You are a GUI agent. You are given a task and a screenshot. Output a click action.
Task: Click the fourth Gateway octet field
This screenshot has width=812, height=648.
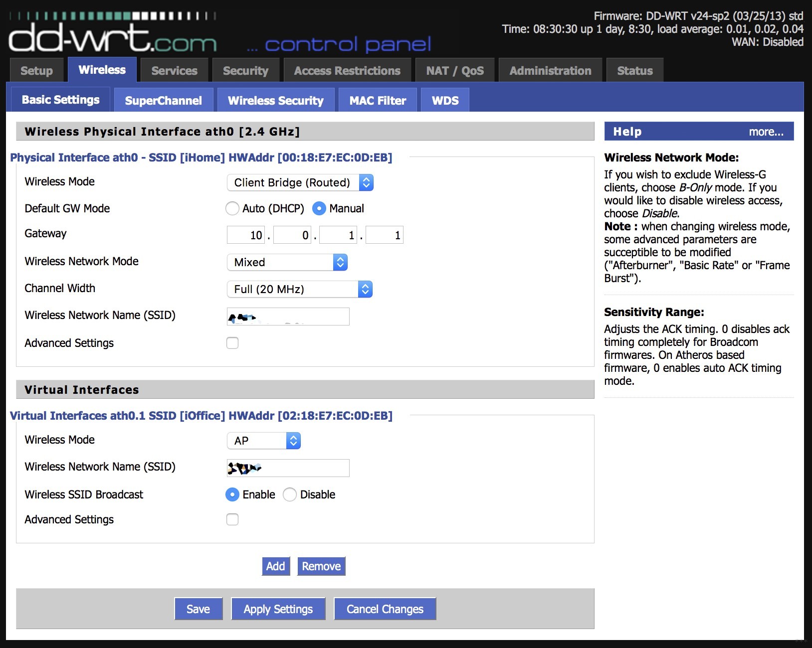click(384, 235)
